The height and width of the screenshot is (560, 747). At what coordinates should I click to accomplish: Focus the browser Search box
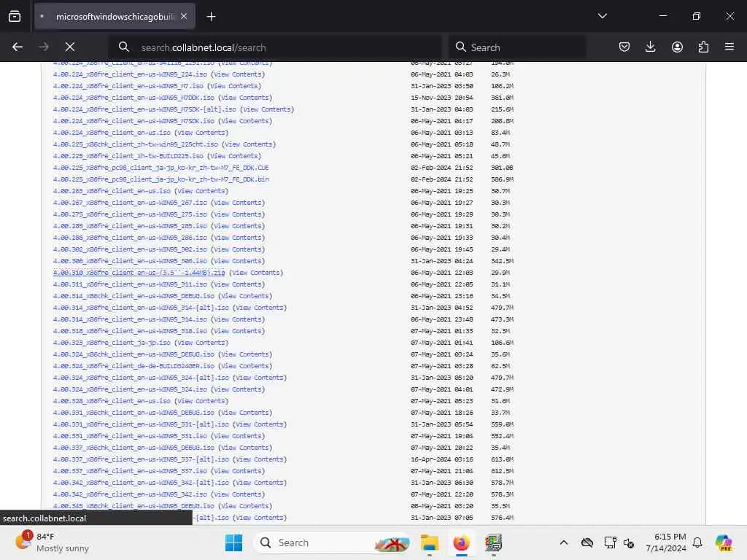tap(517, 47)
